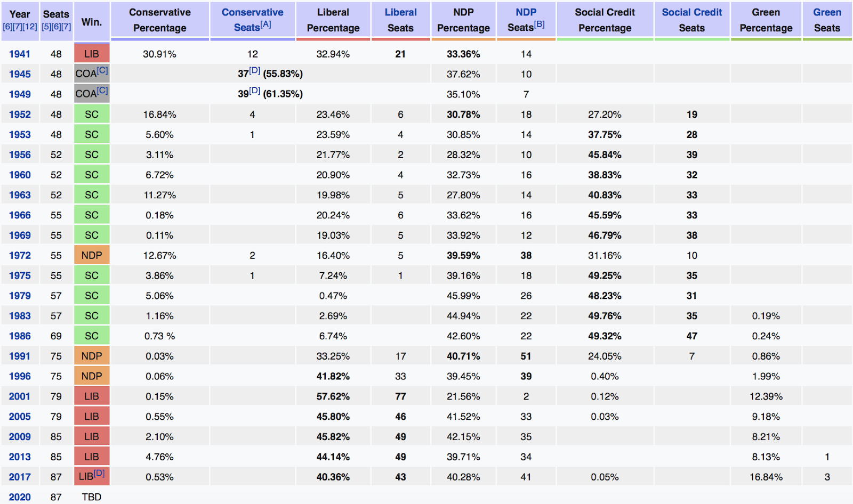Select the 30.91% Conservative cell
Viewport: 853px width, 504px height.
click(159, 54)
